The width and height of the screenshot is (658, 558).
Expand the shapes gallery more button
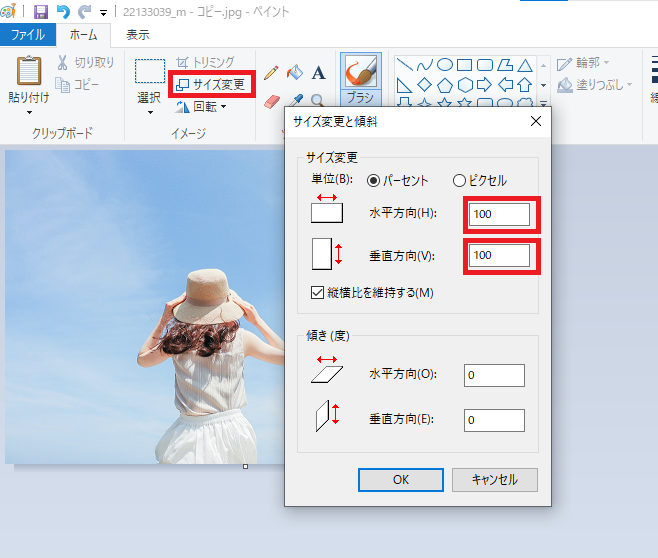point(543,102)
